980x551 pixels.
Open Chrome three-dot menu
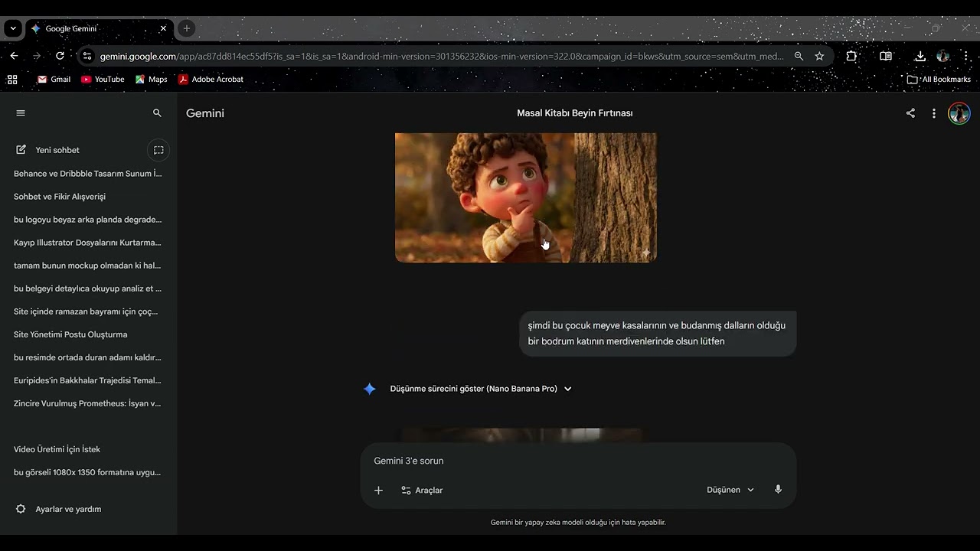pos(966,56)
